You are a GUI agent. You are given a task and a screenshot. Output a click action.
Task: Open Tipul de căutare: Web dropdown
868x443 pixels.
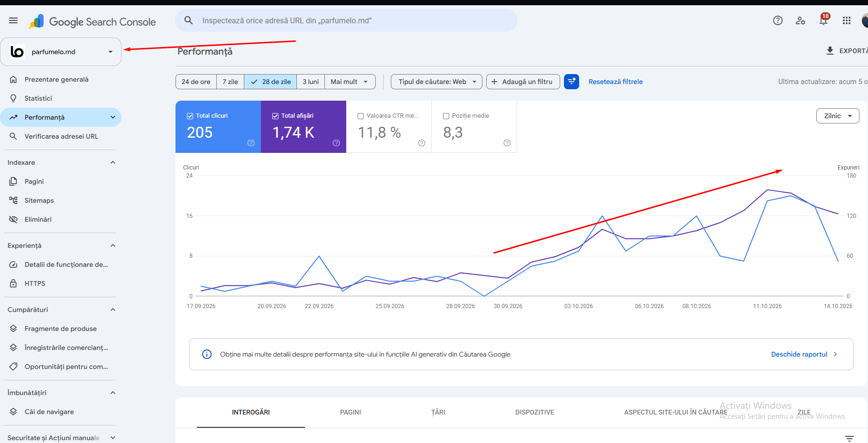tap(436, 82)
